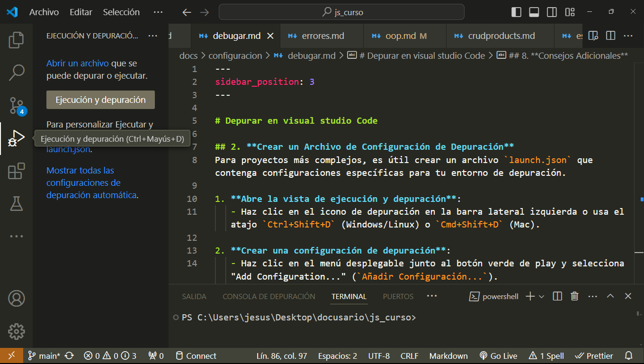
Task: Open the Explorer view in activity bar
Action: (16, 40)
